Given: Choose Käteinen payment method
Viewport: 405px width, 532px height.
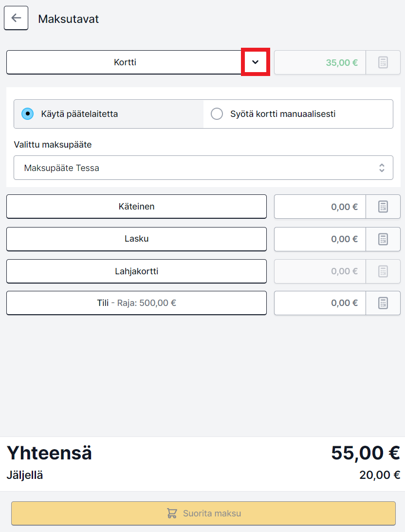Looking at the screenshot, I should [x=137, y=207].
